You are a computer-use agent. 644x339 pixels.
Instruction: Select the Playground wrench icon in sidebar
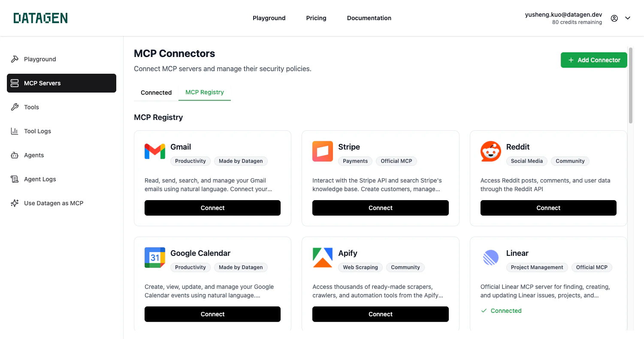tap(15, 59)
